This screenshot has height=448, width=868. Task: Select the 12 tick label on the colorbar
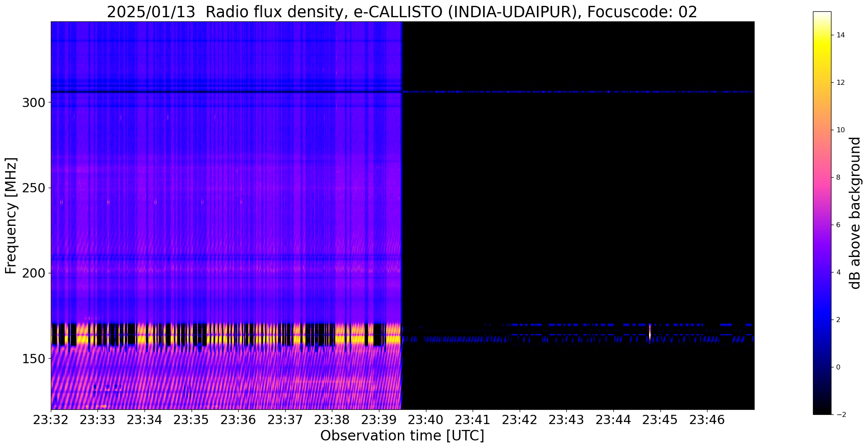[x=840, y=83]
